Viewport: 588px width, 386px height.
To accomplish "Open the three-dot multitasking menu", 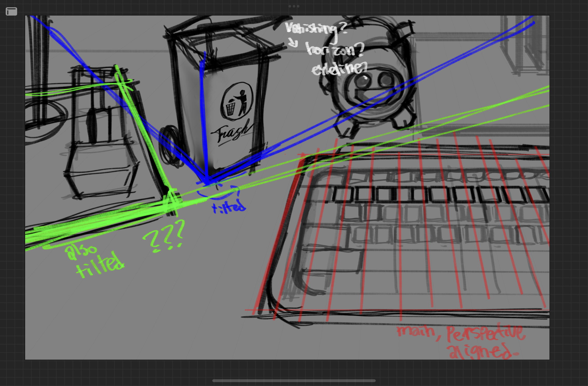I will pyautogui.click(x=294, y=6).
